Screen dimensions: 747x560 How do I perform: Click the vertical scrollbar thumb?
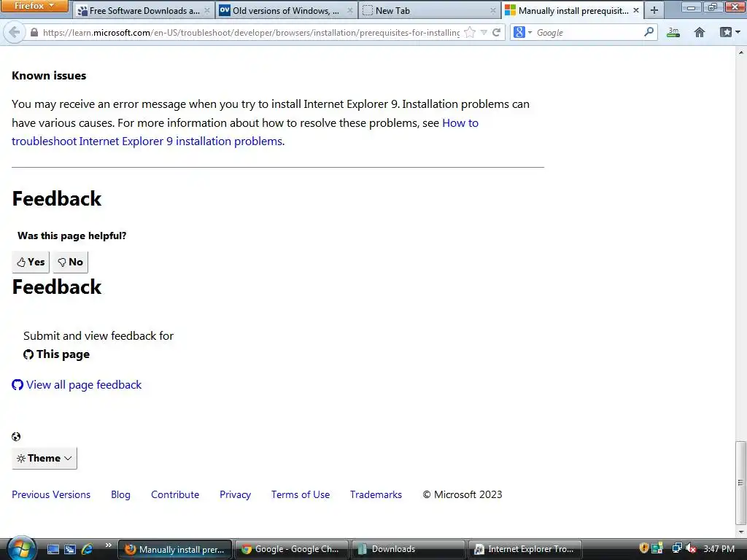tap(740, 482)
